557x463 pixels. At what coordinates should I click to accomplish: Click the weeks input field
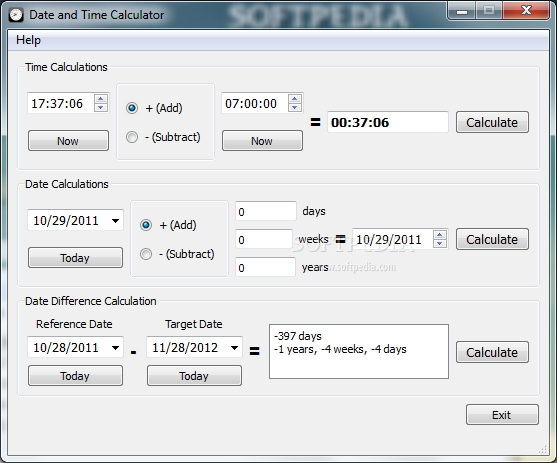264,239
